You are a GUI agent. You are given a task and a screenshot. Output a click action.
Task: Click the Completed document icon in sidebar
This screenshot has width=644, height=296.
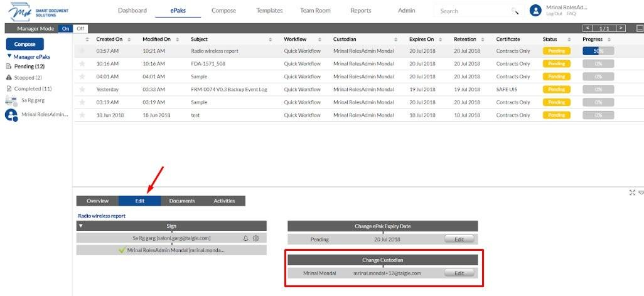[x=9, y=88]
